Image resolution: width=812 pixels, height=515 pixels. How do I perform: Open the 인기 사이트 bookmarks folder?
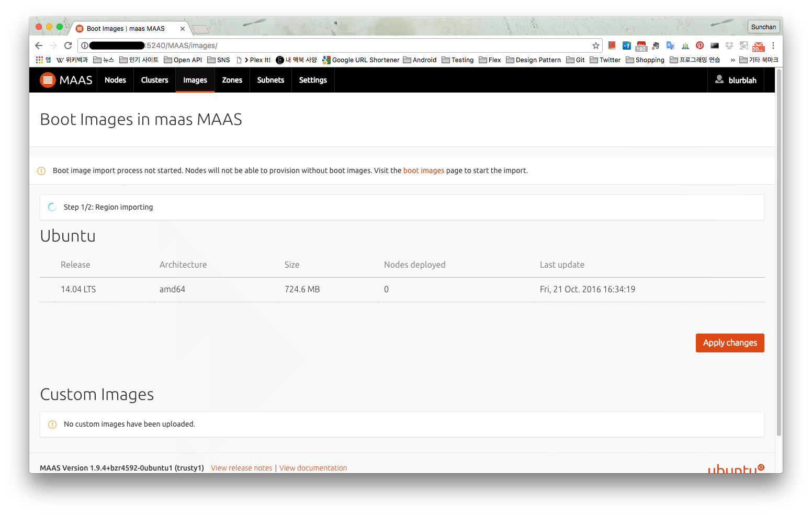point(139,60)
